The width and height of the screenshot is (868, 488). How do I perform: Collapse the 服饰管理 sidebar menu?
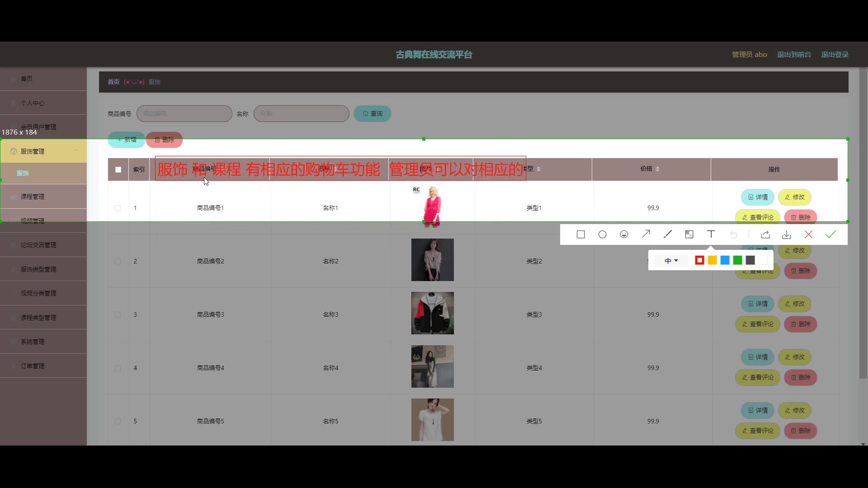click(x=43, y=151)
